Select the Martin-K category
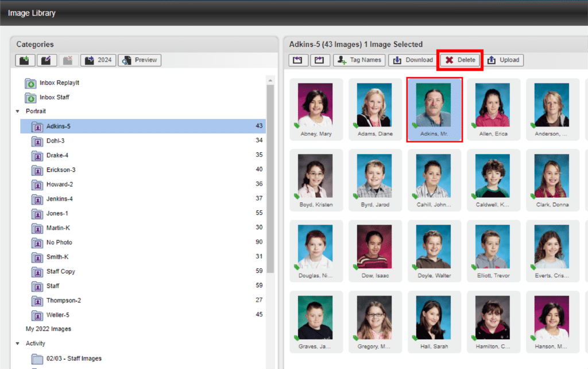Screen dimensions: 588x369 [x=143, y=228]
